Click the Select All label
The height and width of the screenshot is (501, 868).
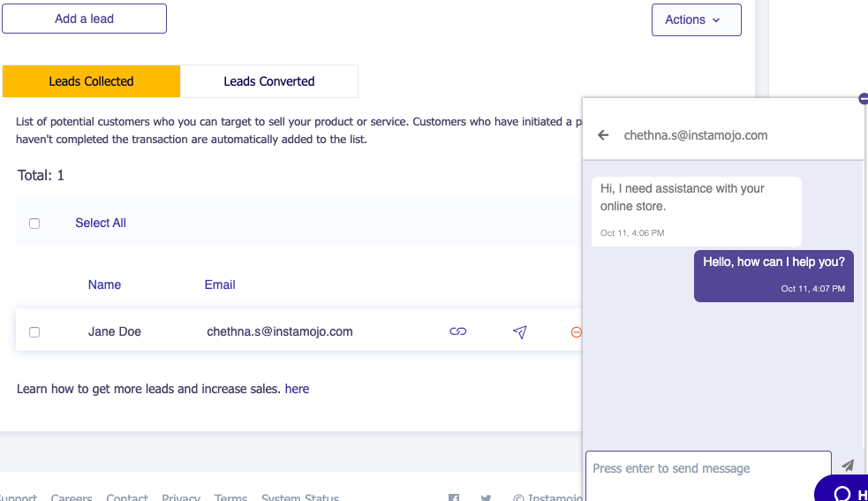click(x=101, y=224)
